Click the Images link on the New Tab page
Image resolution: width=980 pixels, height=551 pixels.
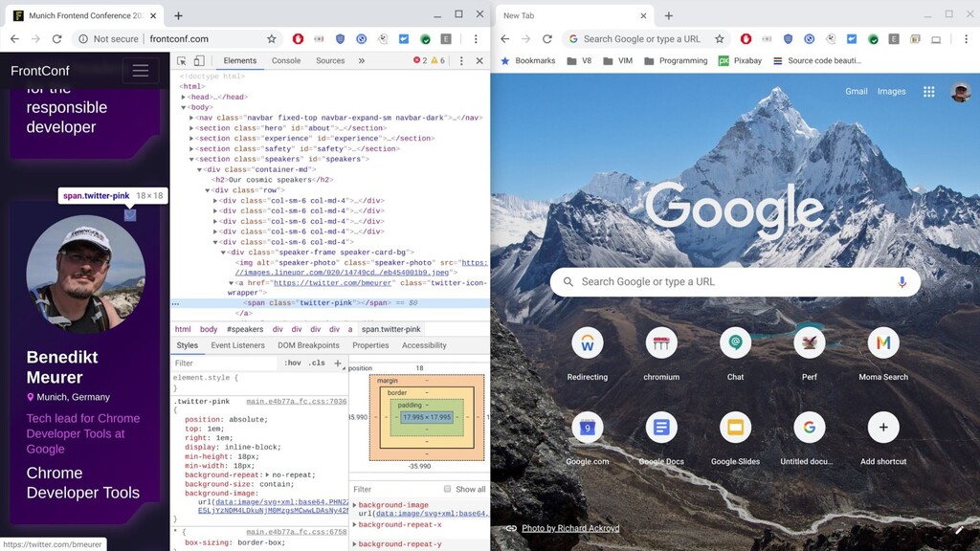(891, 91)
